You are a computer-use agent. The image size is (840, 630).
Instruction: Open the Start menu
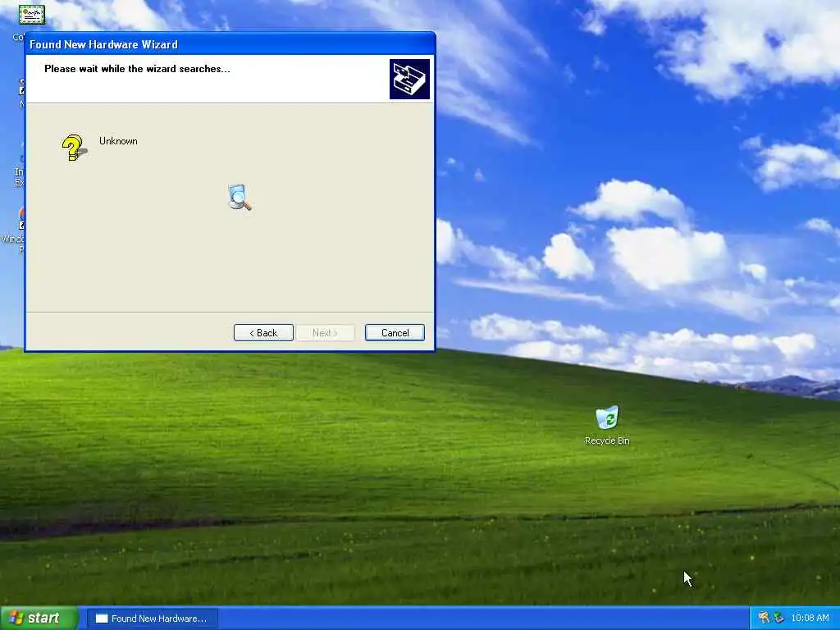tap(39, 619)
